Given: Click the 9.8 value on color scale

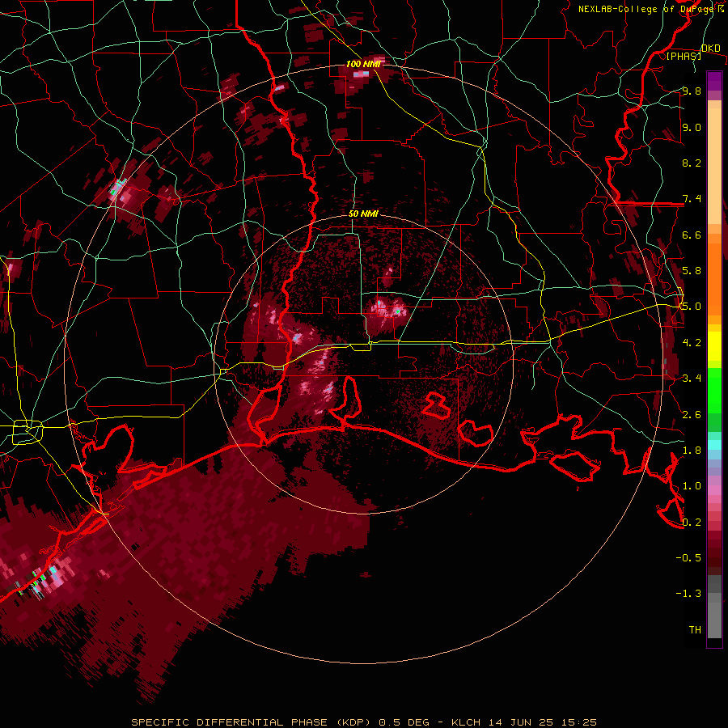Looking at the screenshot, I should (692, 91).
